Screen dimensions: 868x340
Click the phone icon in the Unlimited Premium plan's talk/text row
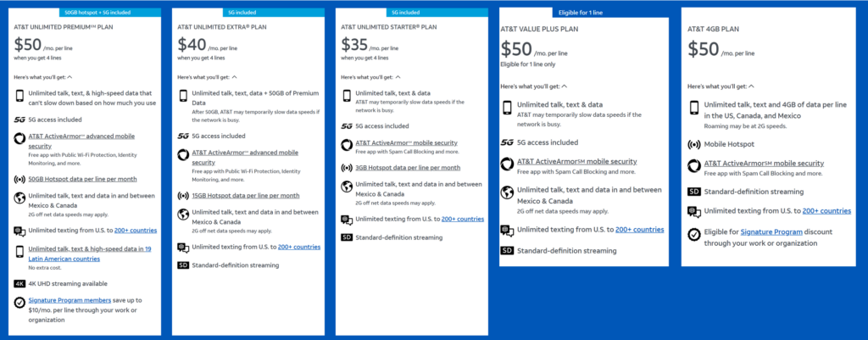(20, 97)
